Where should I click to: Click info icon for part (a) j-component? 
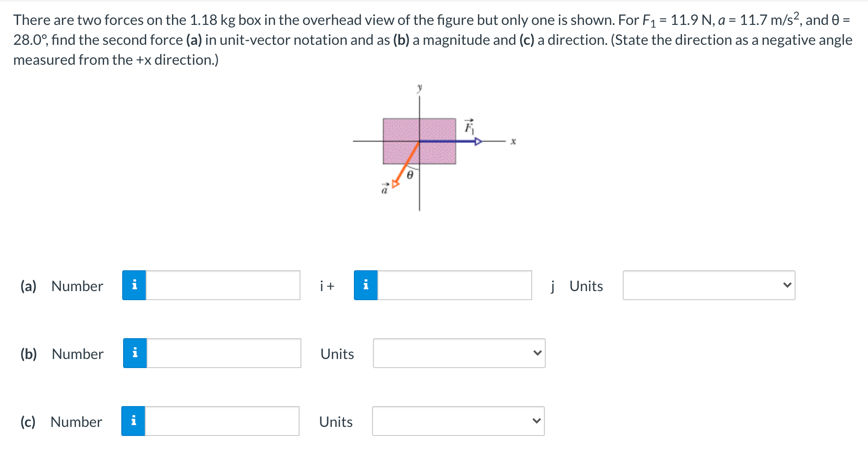(366, 285)
